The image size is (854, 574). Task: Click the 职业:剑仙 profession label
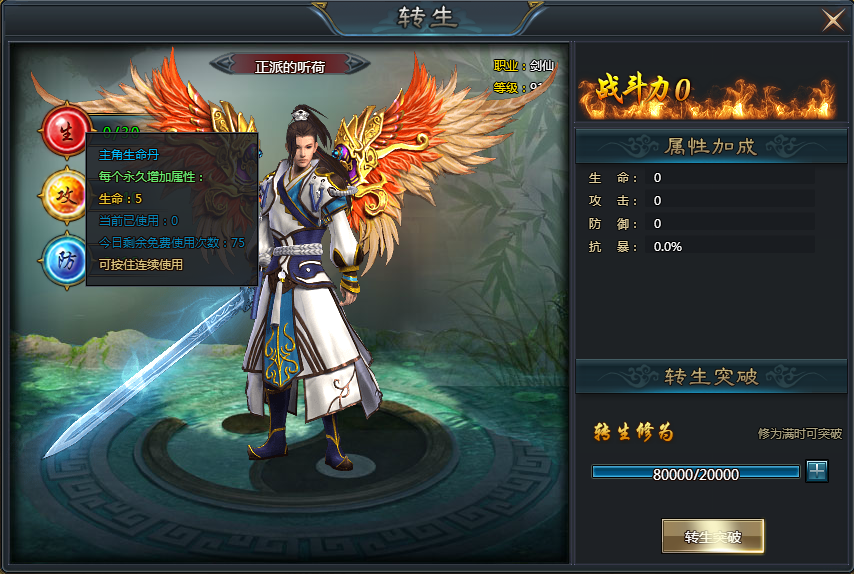coord(523,65)
